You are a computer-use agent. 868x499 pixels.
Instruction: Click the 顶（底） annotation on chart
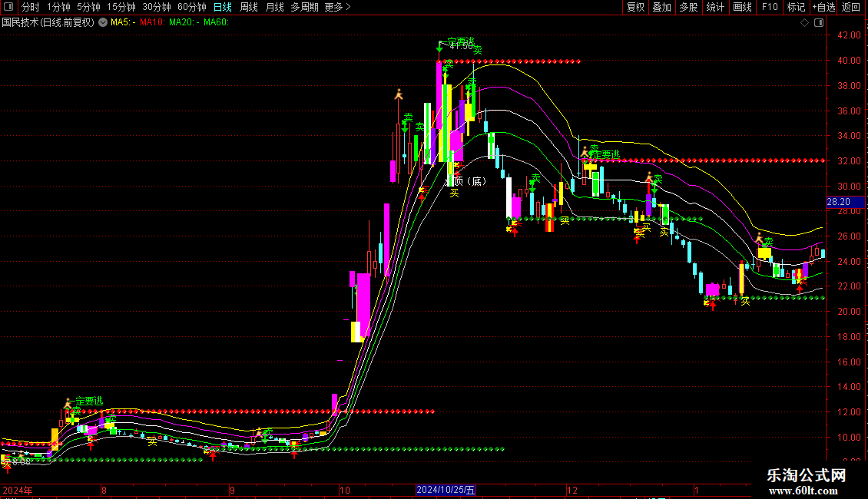click(x=469, y=181)
